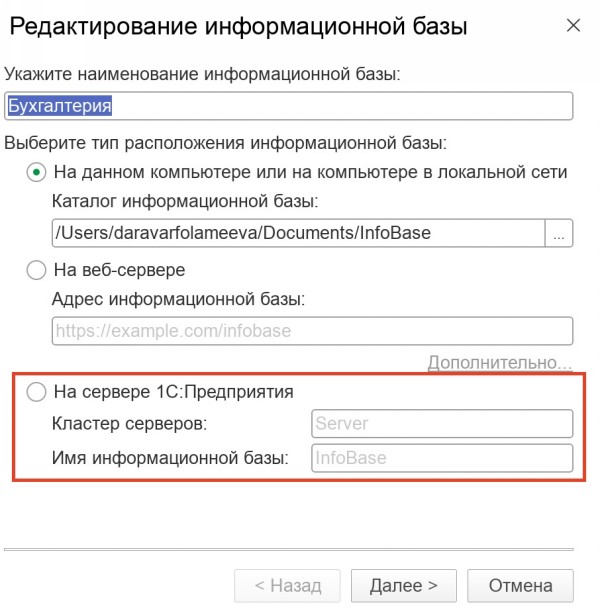Click the 'Кластер серверов:' label

tap(128, 423)
